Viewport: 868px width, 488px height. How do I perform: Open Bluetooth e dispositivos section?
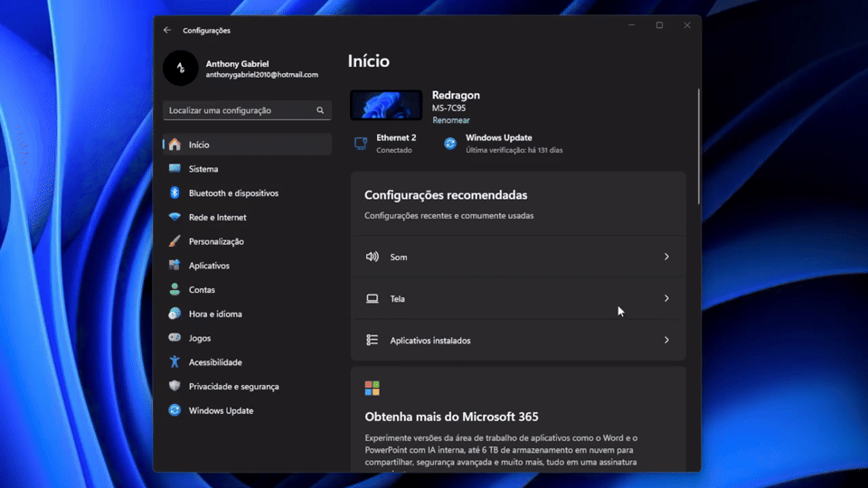click(248, 193)
